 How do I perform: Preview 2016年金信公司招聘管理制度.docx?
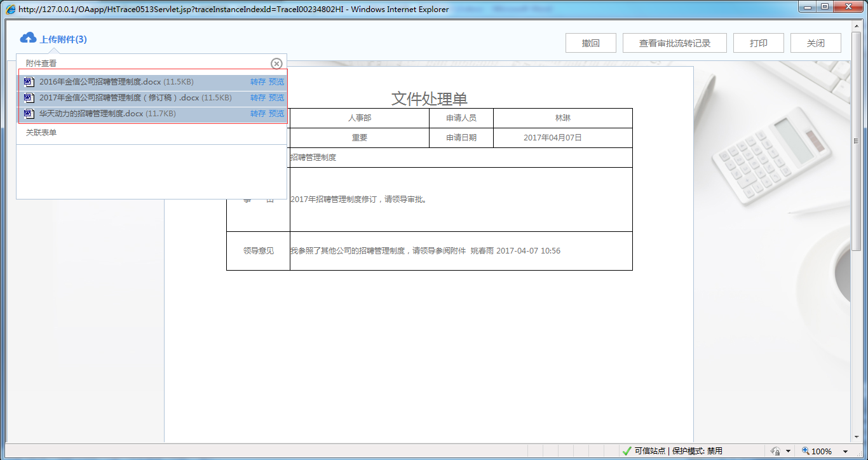pyautogui.click(x=276, y=82)
